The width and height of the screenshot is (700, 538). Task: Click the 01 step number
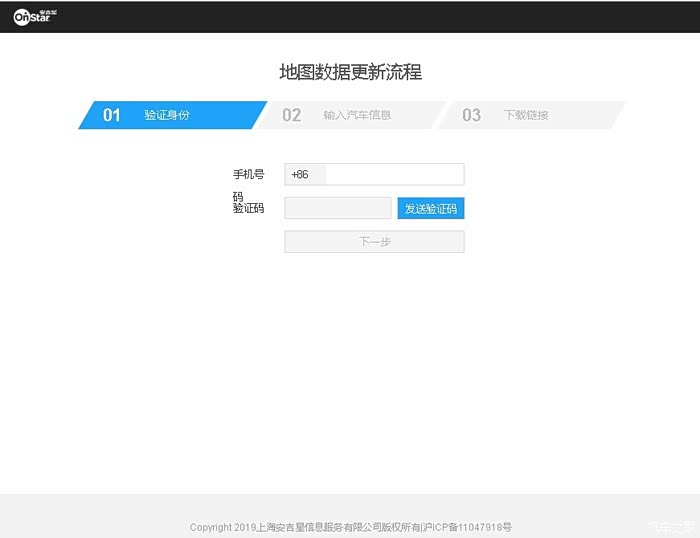pos(112,115)
